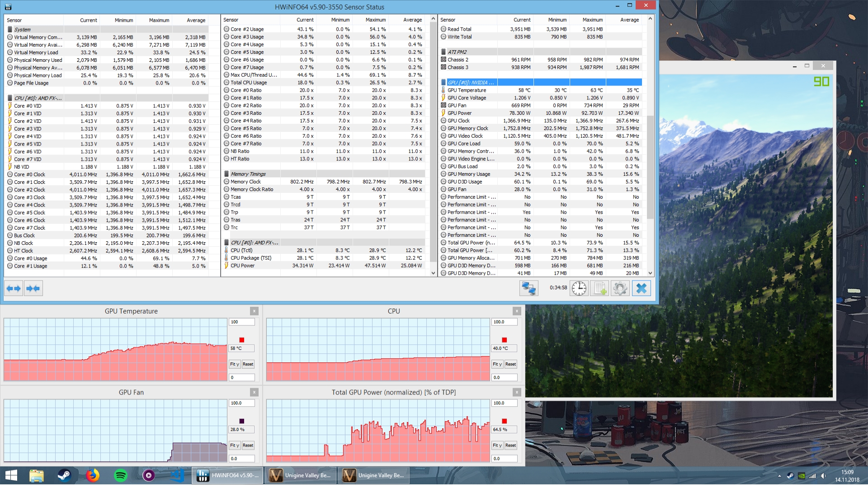Screen dimensions: 868x488
Task: Click GPU Temperature graph maximum value field
Action: point(241,322)
